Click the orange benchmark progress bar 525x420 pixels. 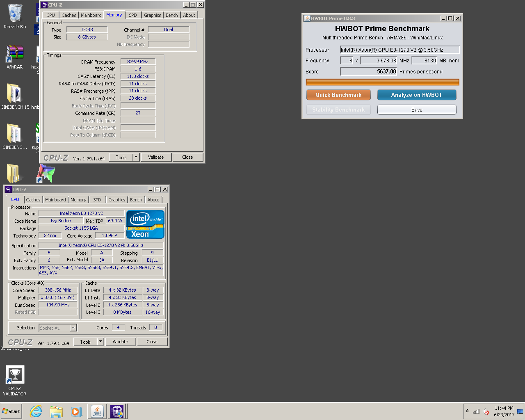coord(383,82)
